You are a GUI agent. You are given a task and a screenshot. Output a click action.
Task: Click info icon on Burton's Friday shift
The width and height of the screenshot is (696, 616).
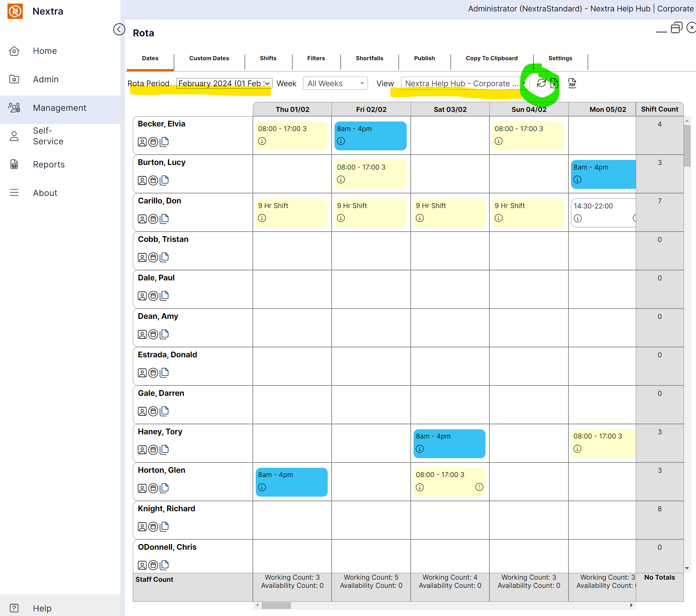click(x=341, y=180)
